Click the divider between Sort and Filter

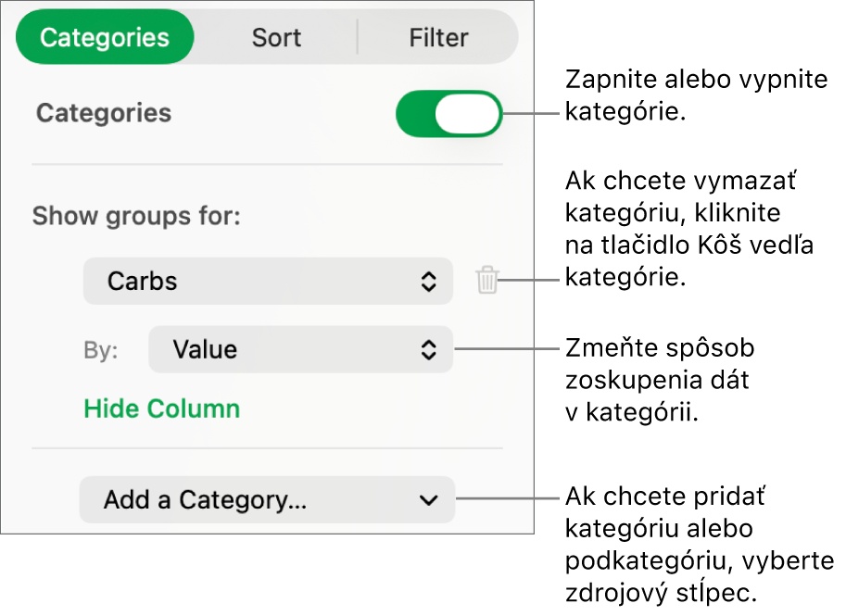(x=358, y=37)
